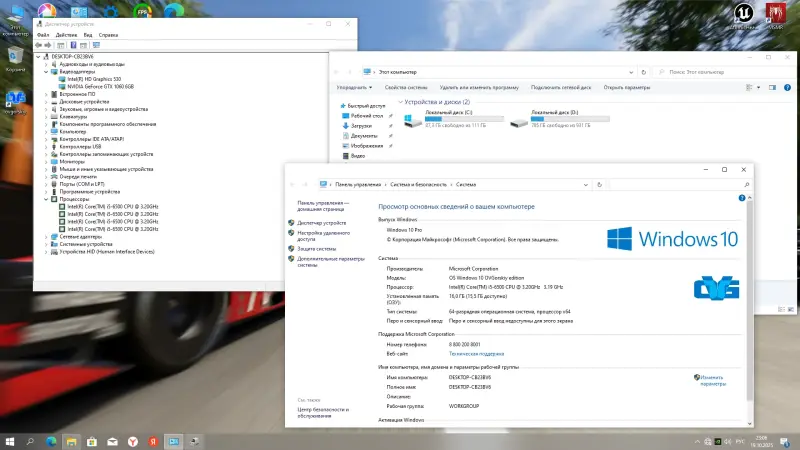Viewport: 800px width, 450px height.
Task: Open Local Disk (C:) drive icon
Action: click(x=413, y=122)
